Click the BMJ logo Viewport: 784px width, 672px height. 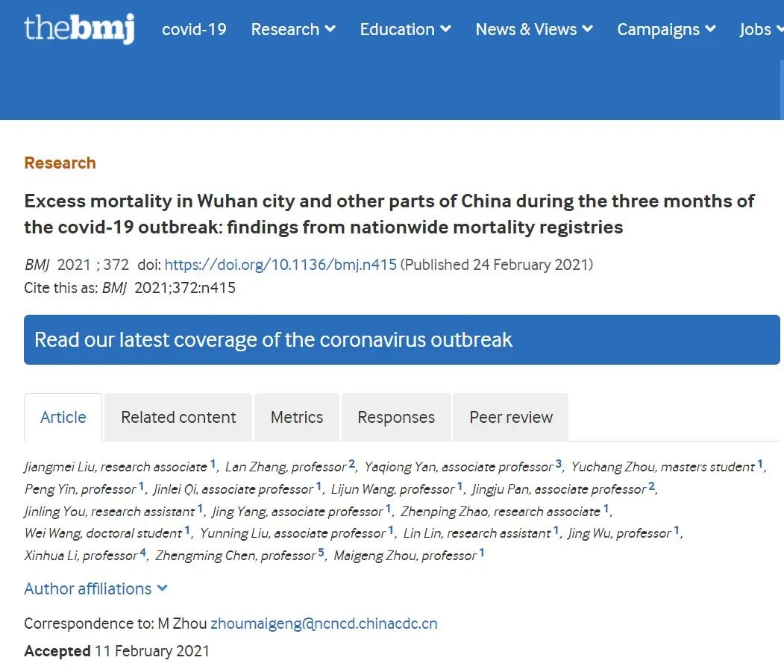(80, 28)
